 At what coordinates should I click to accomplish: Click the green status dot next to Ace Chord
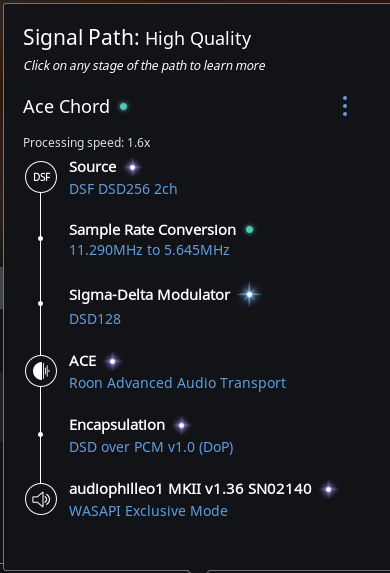[124, 106]
